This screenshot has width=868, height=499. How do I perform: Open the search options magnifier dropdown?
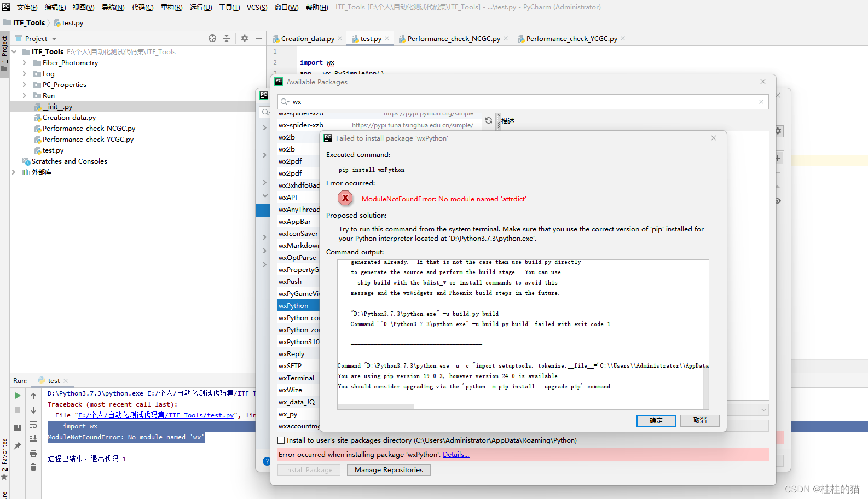(x=285, y=102)
